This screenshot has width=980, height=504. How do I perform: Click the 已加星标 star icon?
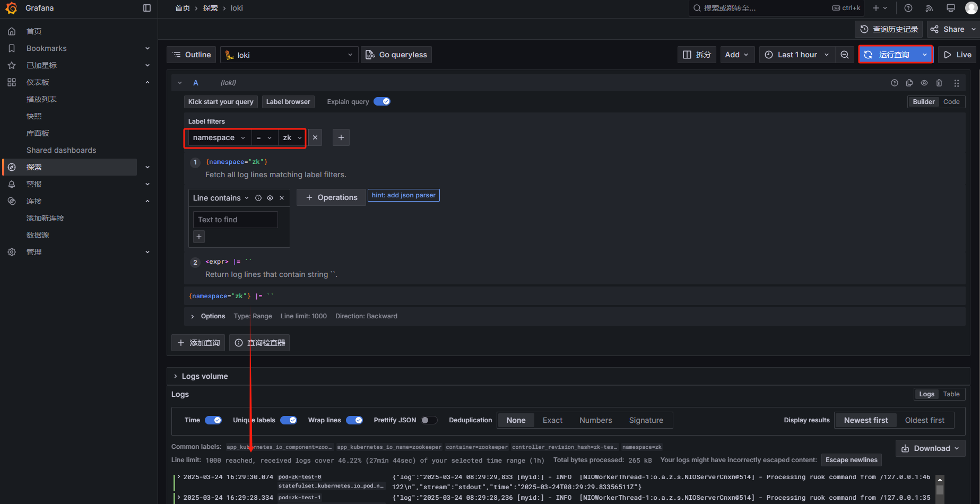[x=12, y=65]
